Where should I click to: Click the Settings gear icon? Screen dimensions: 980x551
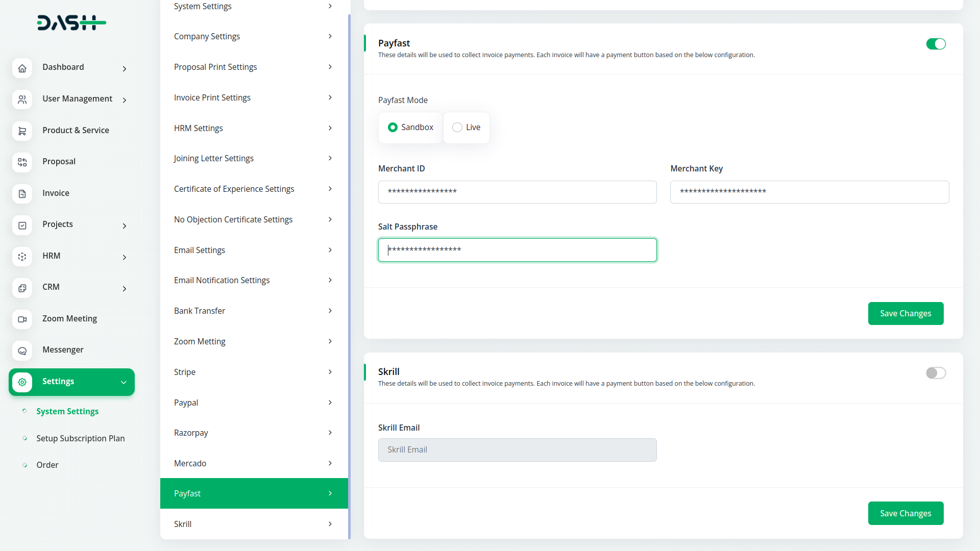[22, 382]
